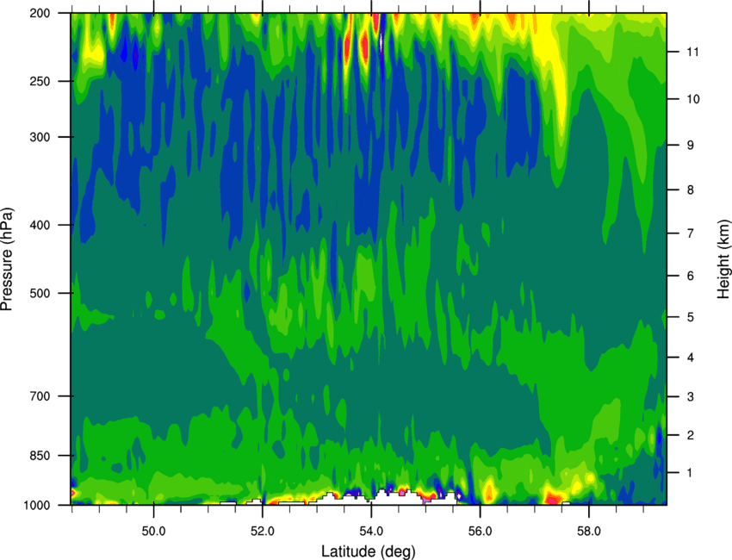Click the 250 pressure tick label

click(40, 81)
